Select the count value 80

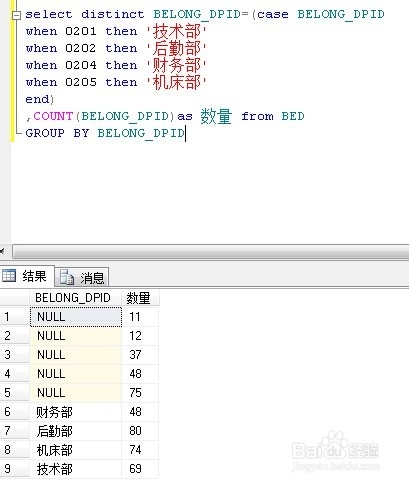coord(140,431)
